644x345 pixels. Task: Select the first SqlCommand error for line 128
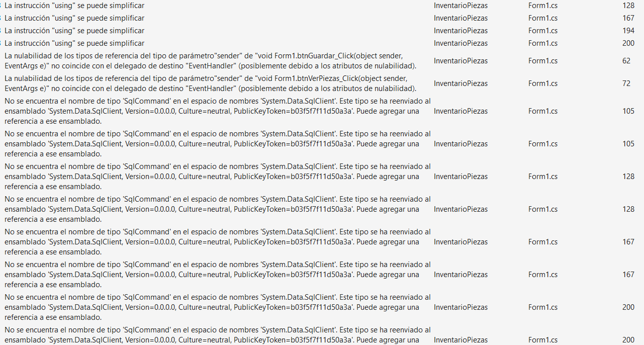click(x=216, y=177)
